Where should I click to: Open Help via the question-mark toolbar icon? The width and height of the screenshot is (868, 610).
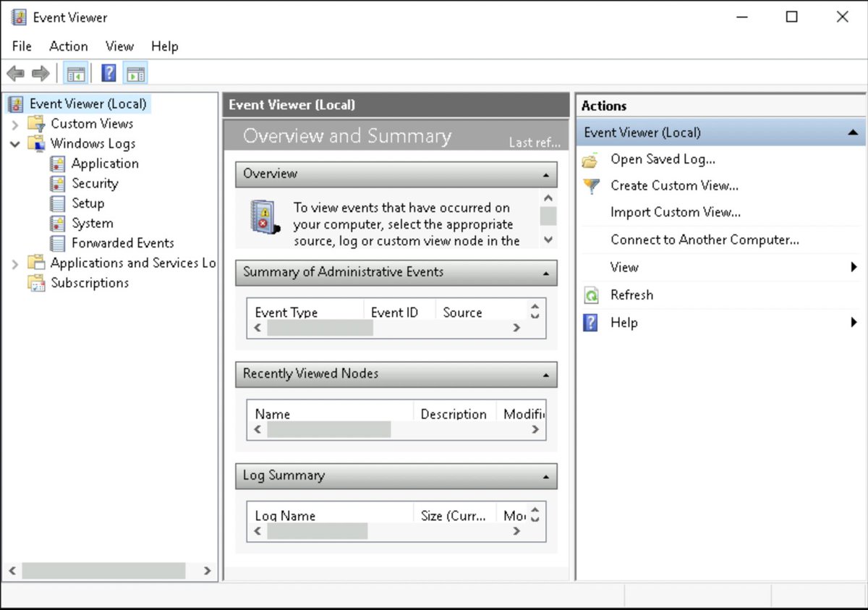point(109,73)
